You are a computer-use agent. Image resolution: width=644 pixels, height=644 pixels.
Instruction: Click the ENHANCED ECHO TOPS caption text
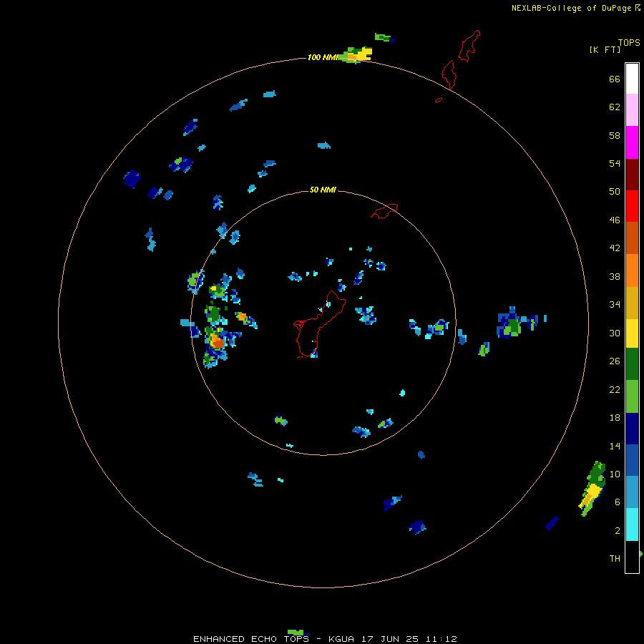pyautogui.click(x=251, y=639)
